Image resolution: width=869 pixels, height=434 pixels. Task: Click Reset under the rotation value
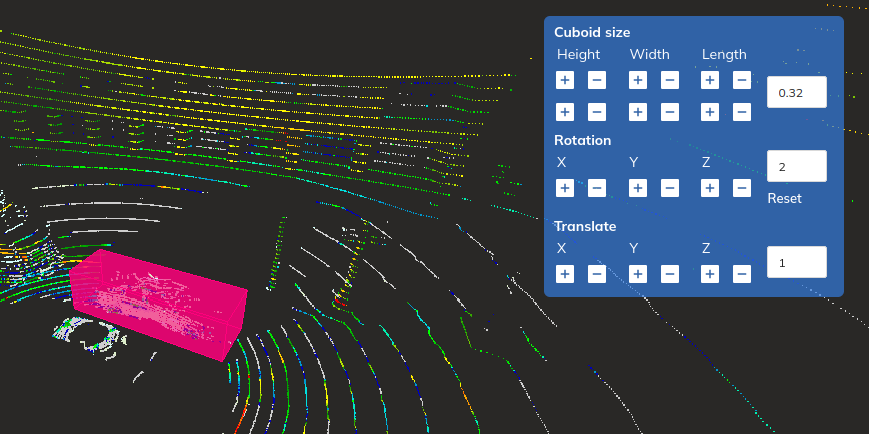(x=784, y=198)
